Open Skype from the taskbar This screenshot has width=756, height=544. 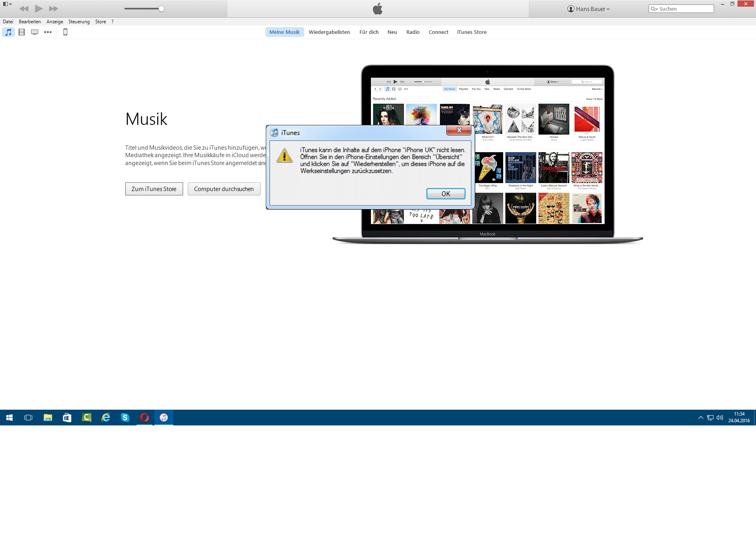pyautogui.click(x=125, y=418)
